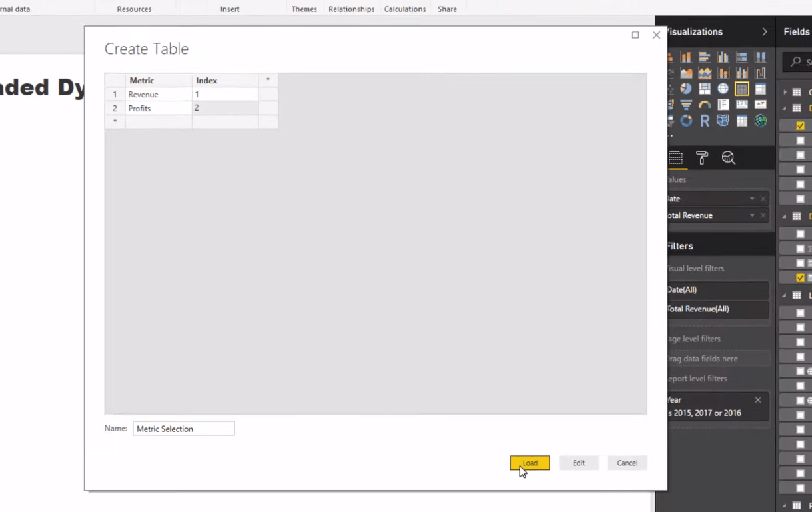Open the Analytics magnifier tab
This screenshot has width=812, height=512.
(x=729, y=158)
